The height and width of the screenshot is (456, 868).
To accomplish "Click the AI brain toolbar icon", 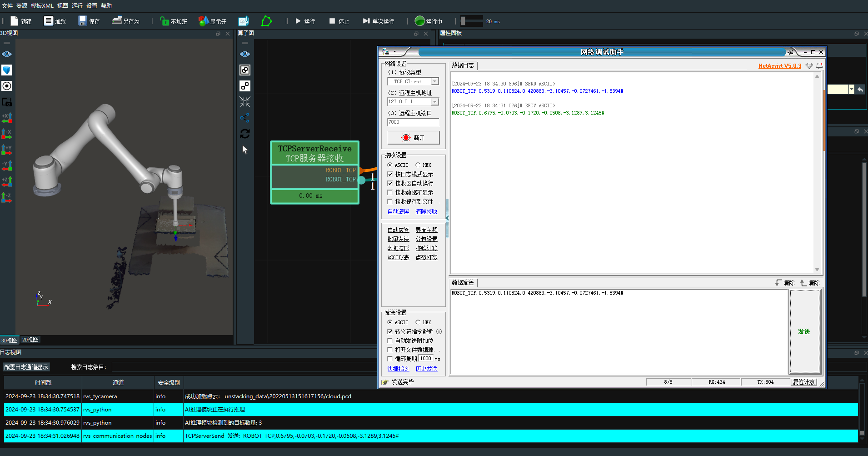I will (x=244, y=21).
